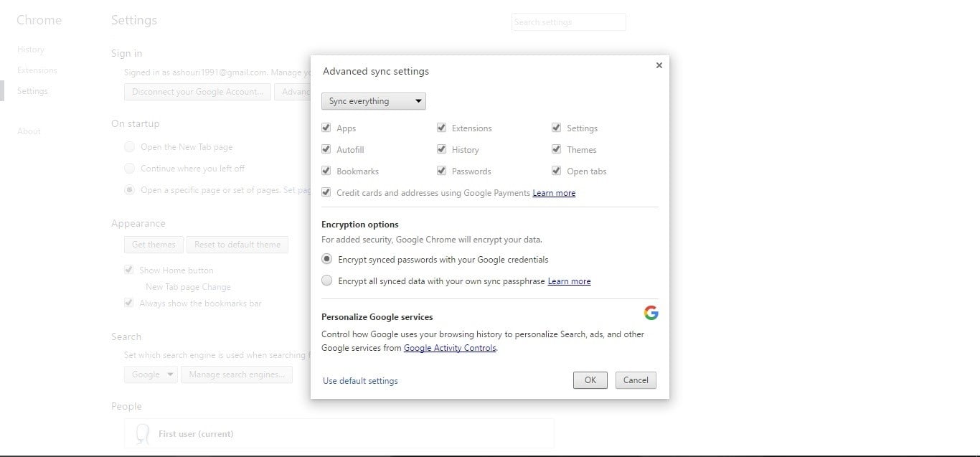Toggle the Bookmarks sync checkbox

pos(326,171)
